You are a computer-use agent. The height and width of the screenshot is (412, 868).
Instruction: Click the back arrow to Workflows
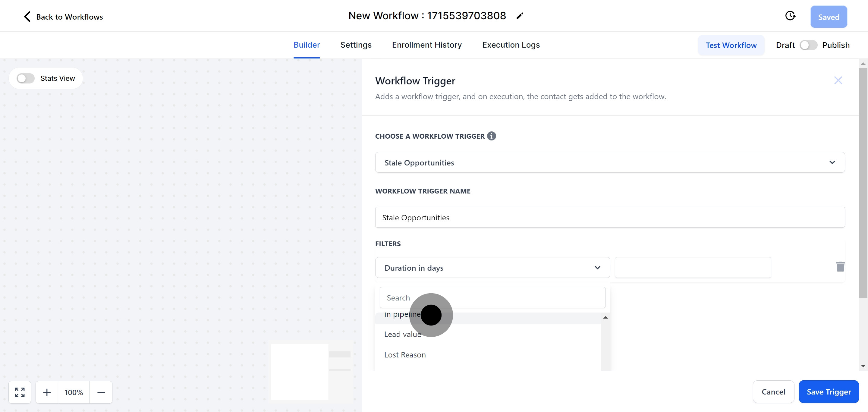point(27,17)
